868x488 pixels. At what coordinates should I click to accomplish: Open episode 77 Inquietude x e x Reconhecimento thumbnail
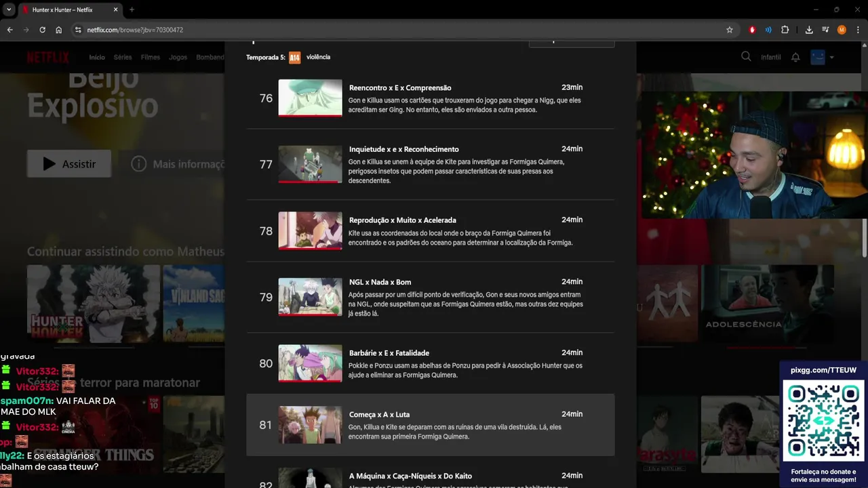(x=310, y=165)
